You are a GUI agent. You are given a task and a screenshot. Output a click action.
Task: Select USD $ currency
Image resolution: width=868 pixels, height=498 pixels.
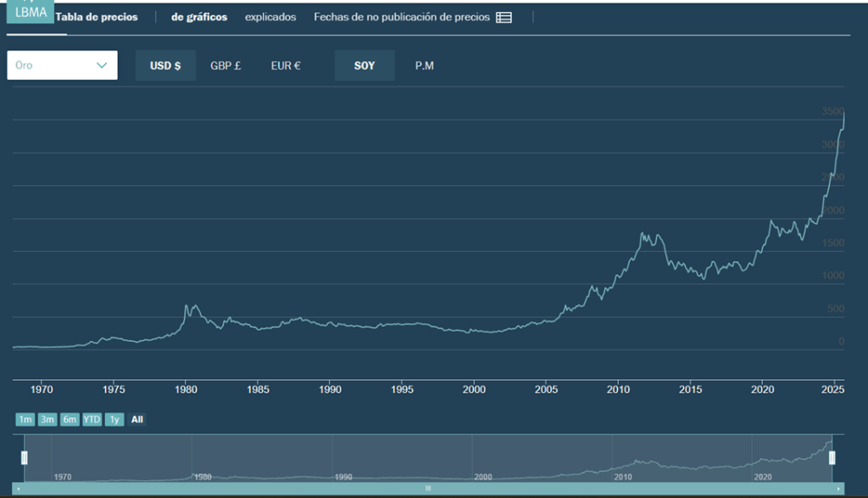tap(165, 66)
